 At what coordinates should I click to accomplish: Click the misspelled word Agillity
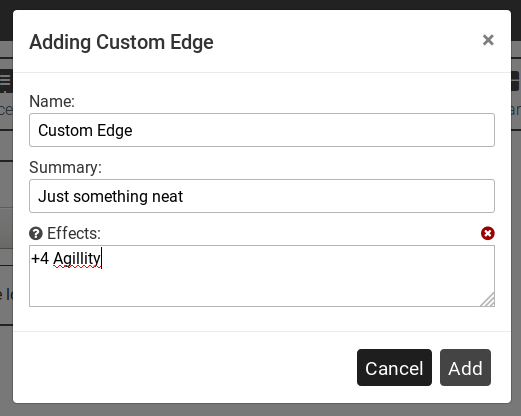(77, 259)
